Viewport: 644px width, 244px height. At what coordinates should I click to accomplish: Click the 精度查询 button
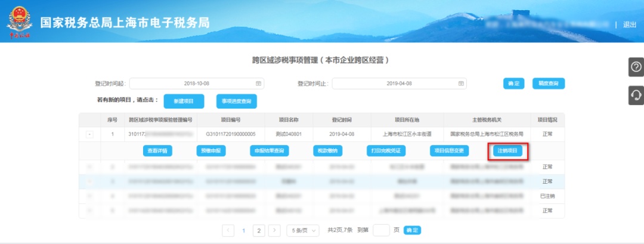tap(548, 84)
